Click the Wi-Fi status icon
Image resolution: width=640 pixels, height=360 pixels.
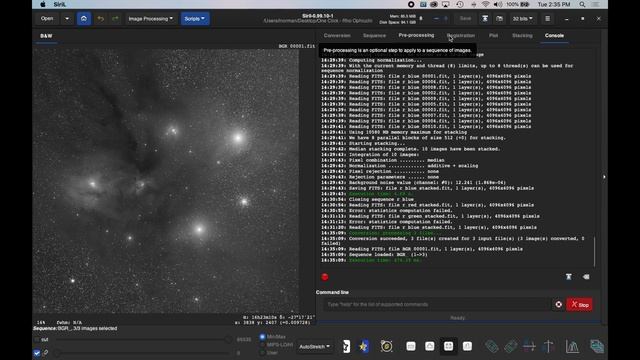485,4
